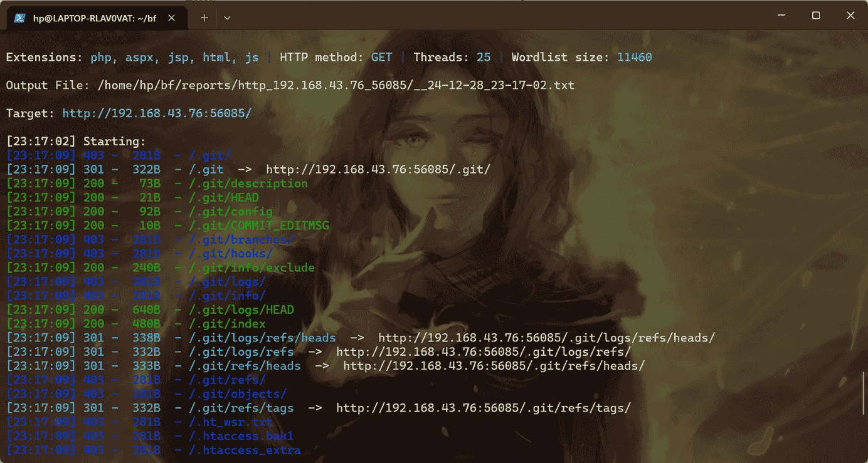Select the Wordlist size value 11460
This screenshot has height=463, width=868.
(x=634, y=57)
